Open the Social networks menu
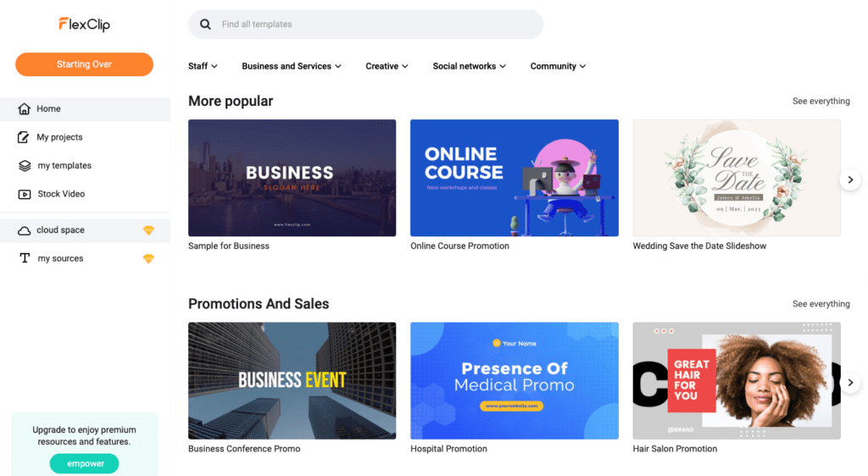This screenshot has width=868, height=476. point(470,66)
